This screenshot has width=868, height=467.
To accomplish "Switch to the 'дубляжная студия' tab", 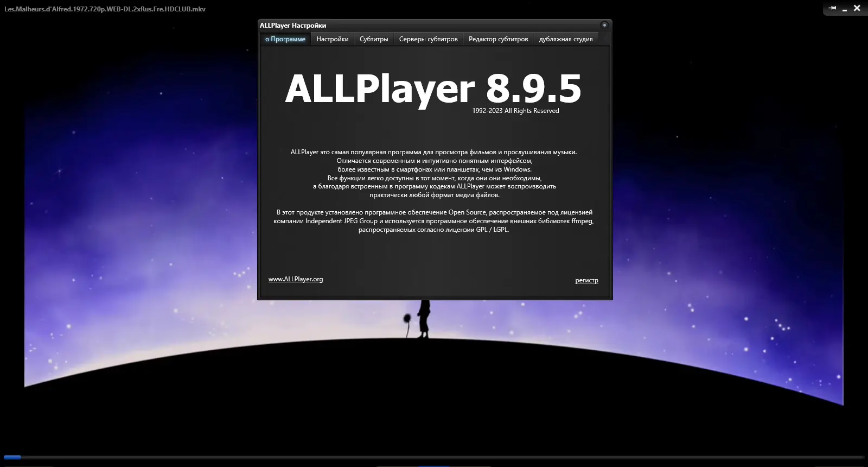I will click(x=566, y=39).
